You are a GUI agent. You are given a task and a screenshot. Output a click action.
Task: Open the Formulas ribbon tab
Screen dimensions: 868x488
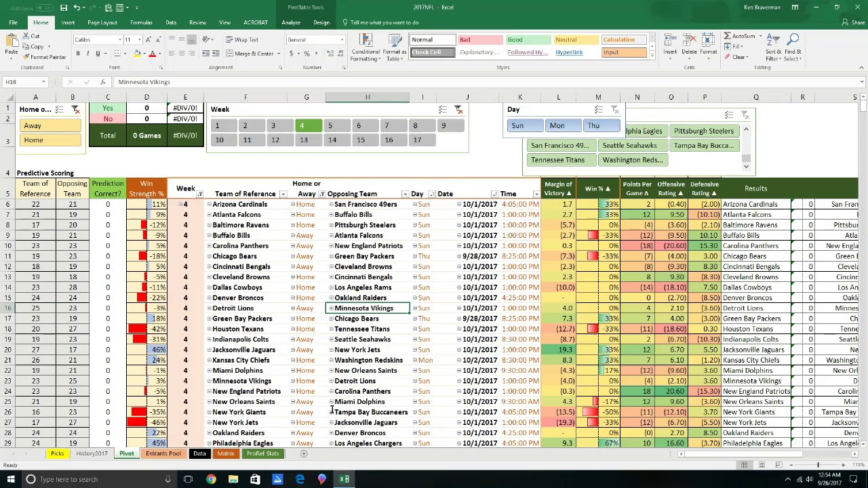(141, 22)
